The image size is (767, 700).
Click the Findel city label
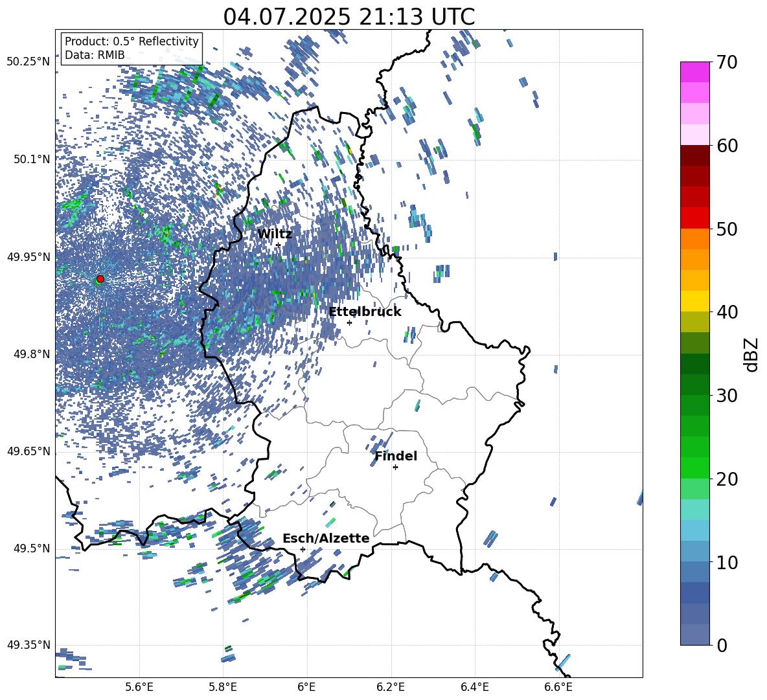pyautogui.click(x=396, y=456)
